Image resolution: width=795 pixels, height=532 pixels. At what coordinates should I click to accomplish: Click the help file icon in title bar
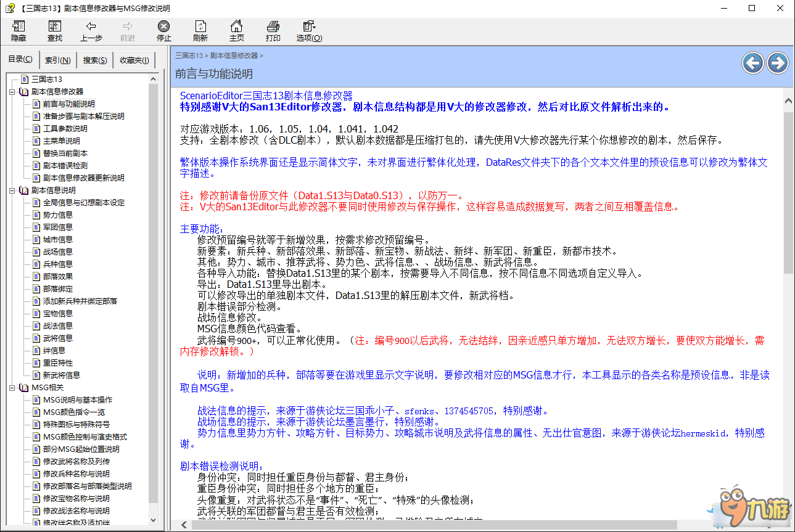coord(9,8)
